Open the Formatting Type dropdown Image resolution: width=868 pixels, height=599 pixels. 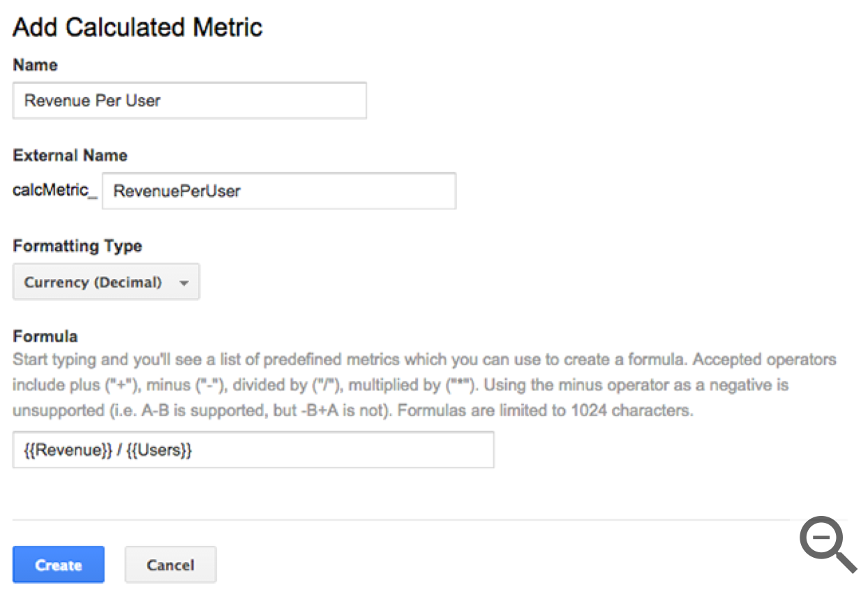[105, 281]
